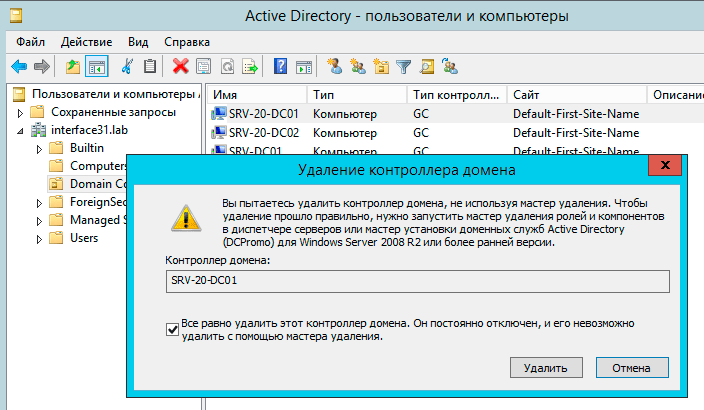The height and width of the screenshot is (410, 704).
Task: Click the create new user icon
Action: click(x=334, y=67)
